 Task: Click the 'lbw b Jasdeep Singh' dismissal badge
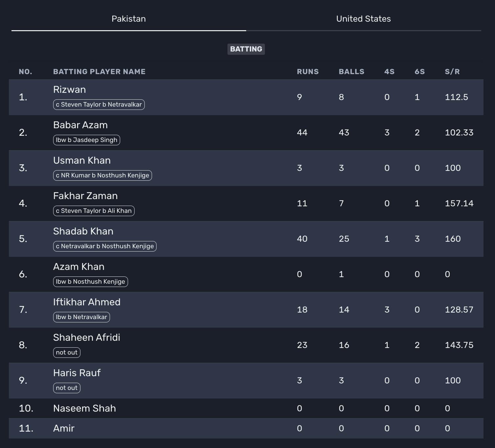pyautogui.click(x=87, y=140)
